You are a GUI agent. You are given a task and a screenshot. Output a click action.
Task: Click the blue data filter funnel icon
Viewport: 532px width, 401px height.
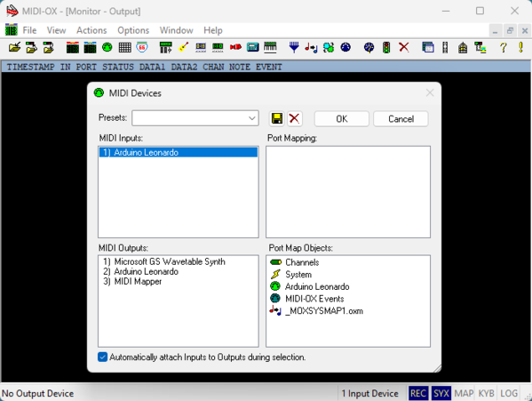[294, 47]
